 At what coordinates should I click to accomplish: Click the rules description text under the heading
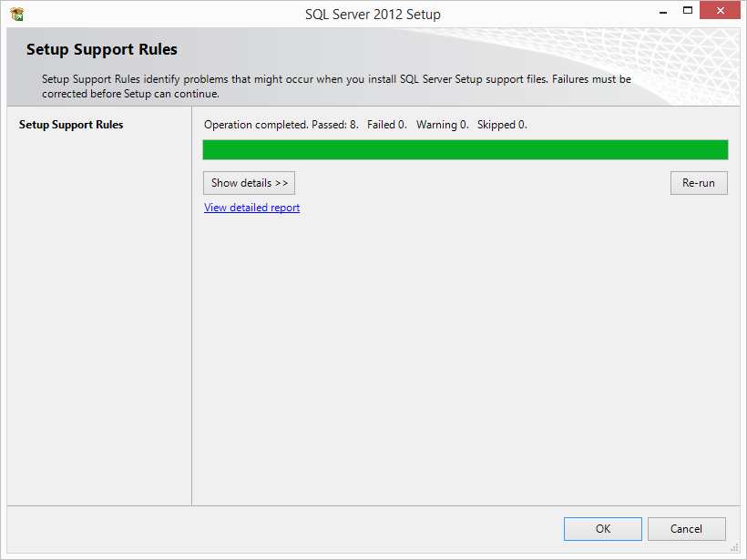(336, 87)
